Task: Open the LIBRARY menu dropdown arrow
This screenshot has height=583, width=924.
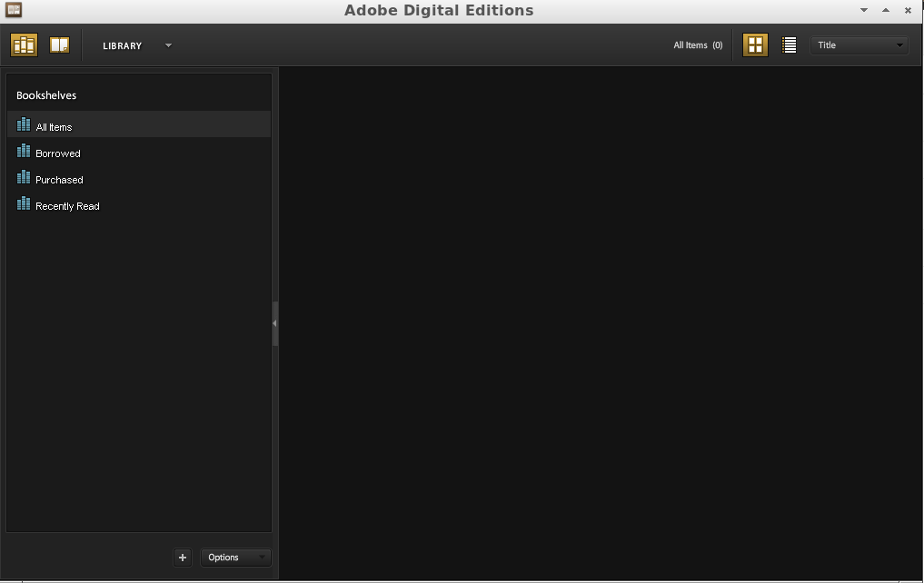Action: pos(168,45)
